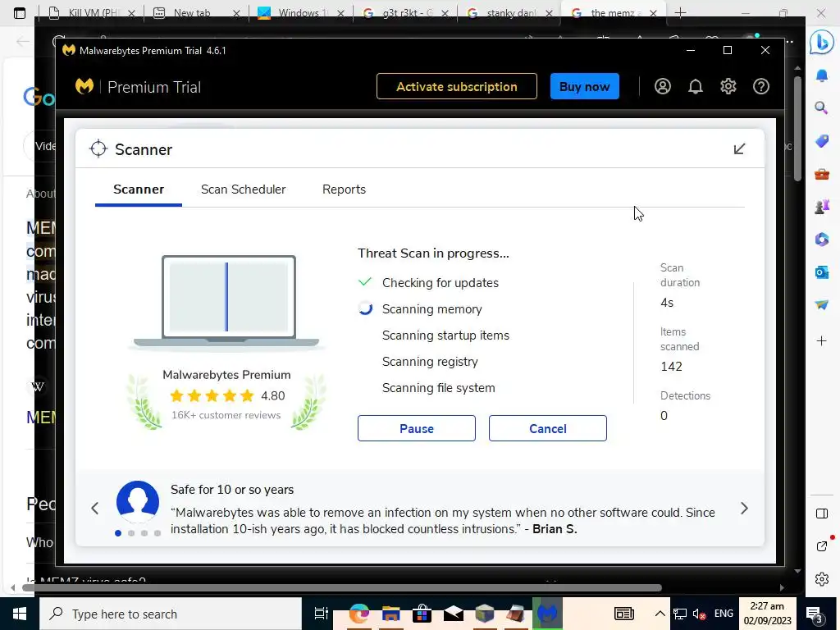
Task: Show hidden system tray icons
Action: (660, 614)
